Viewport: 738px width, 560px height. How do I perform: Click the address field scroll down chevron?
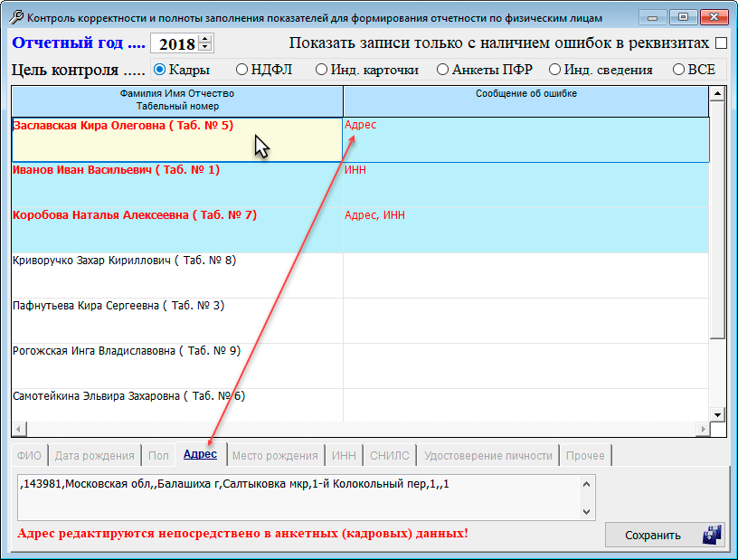click(586, 511)
